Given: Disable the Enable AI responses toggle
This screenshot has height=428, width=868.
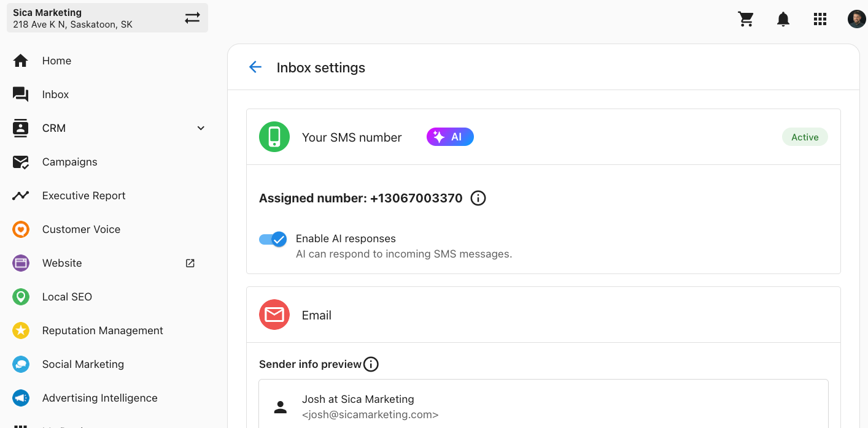Looking at the screenshot, I should pyautogui.click(x=273, y=239).
